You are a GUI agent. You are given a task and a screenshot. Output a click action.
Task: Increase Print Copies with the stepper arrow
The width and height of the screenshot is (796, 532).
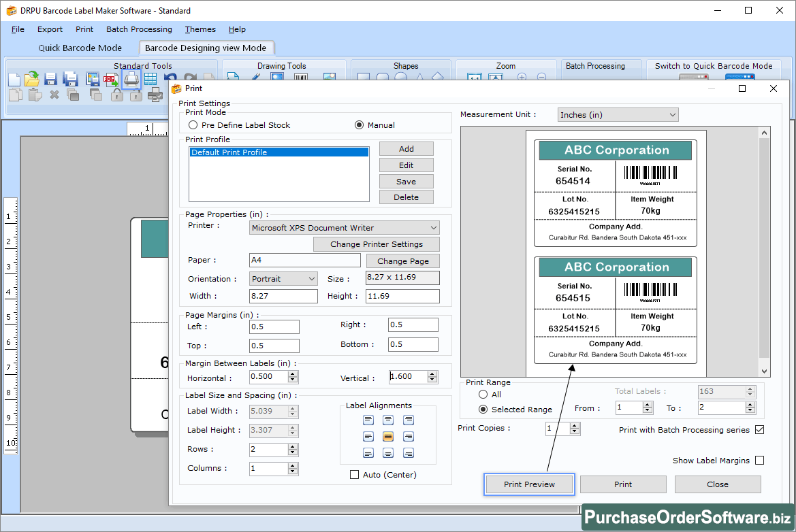[x=574, y=425]
